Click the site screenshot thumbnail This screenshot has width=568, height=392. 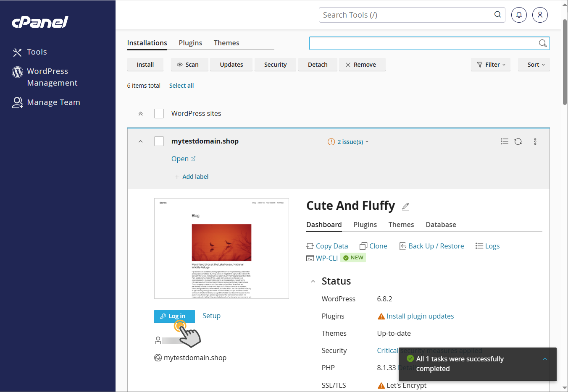[221, 248]
